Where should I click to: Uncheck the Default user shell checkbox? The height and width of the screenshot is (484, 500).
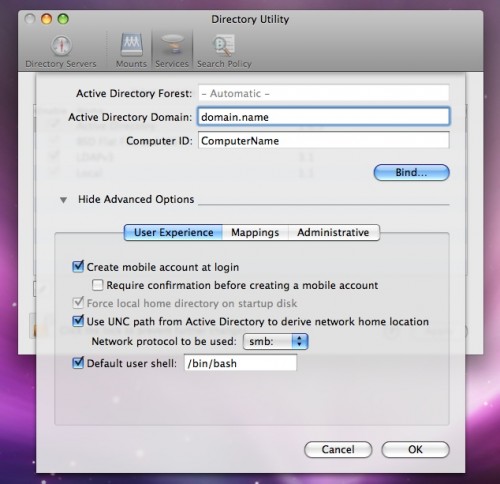point(78,363)
